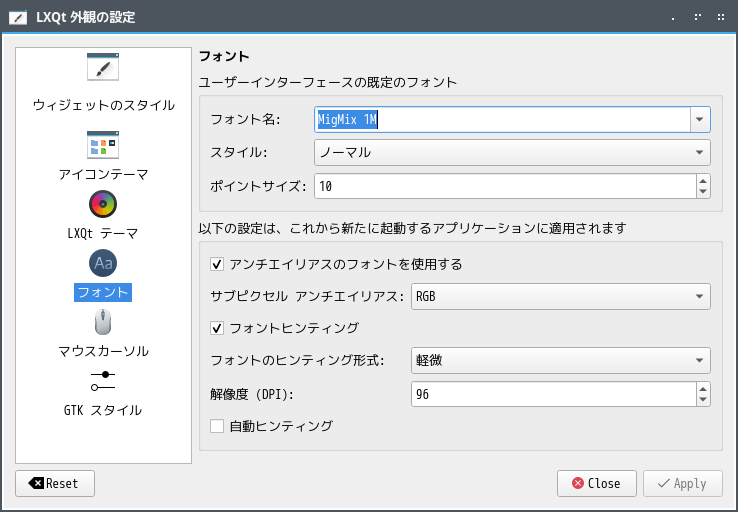Open the LXQt テーマ color wheel icon
This screenshot has width=738, height=512.
(x=103, y=204)
